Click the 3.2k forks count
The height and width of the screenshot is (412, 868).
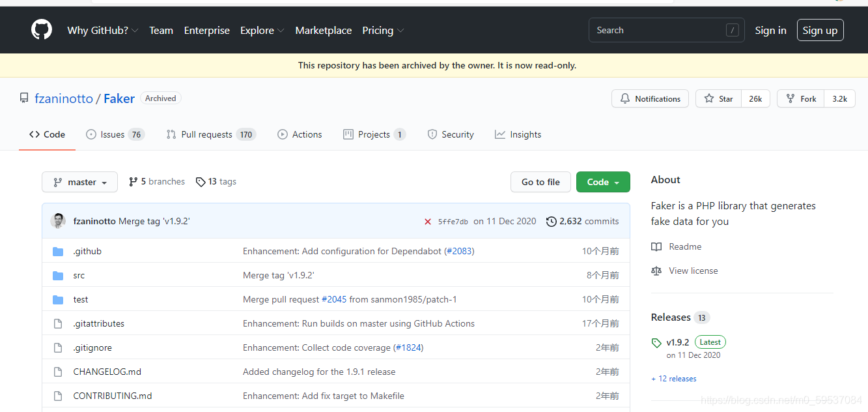pos(839,98)
